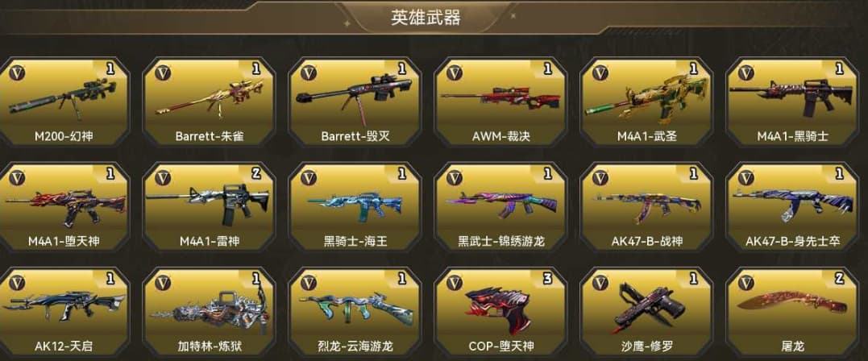Choose the 黑骑士-海王 blue rifle icon
The image size is (868, 361).
(x=355, y=204)
